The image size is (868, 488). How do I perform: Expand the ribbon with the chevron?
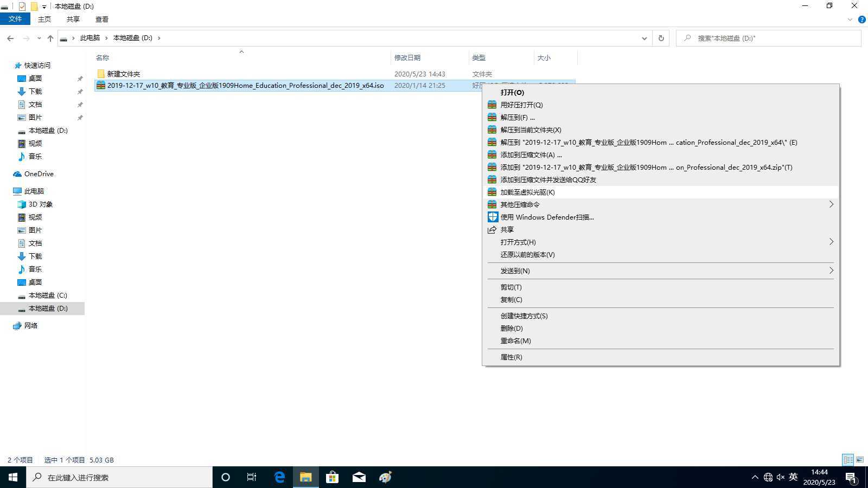(x=850, y=20)
